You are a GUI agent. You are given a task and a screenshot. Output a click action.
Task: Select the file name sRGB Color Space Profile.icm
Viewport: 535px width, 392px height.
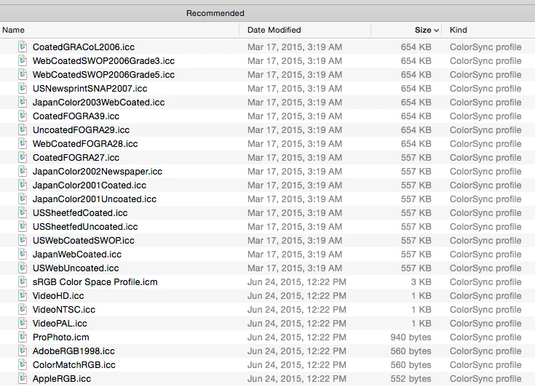(95, 281)
